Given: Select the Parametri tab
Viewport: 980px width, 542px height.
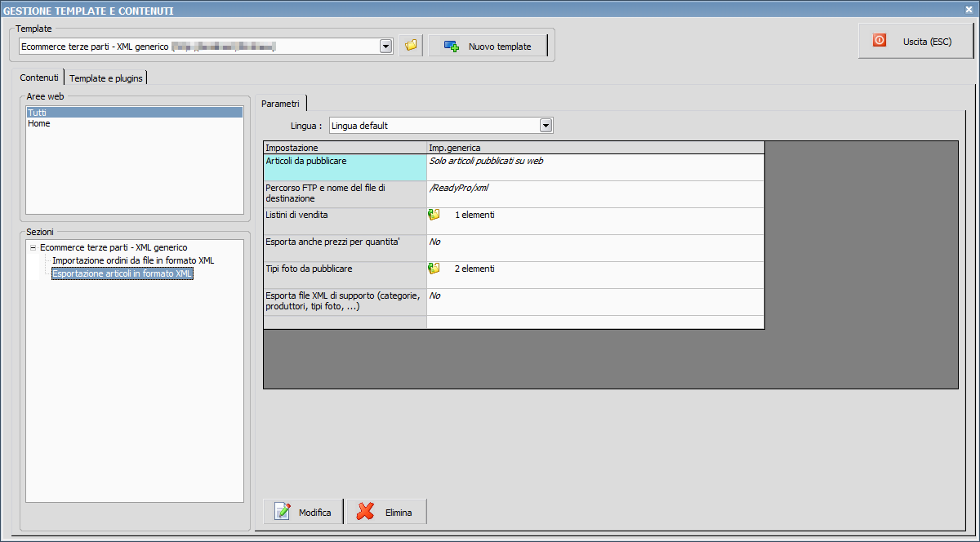Looking at the screenshot, I should pyautogui.click(x=280, y=104).
